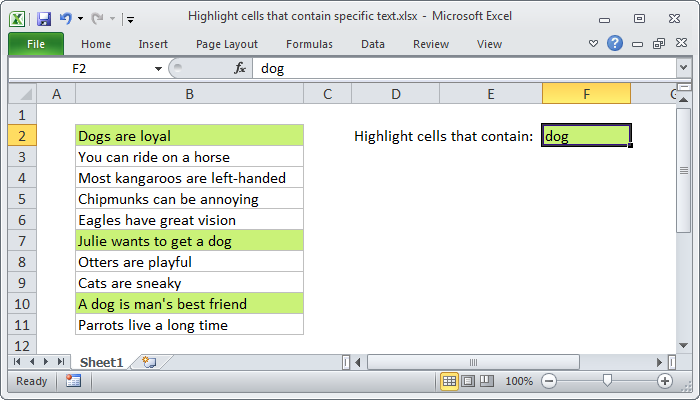Image resolution: width=700 pixels, height=400 pixels.
Task: Select cell 'Most kangaroos are left-handed'
Action: coord(189,178)
